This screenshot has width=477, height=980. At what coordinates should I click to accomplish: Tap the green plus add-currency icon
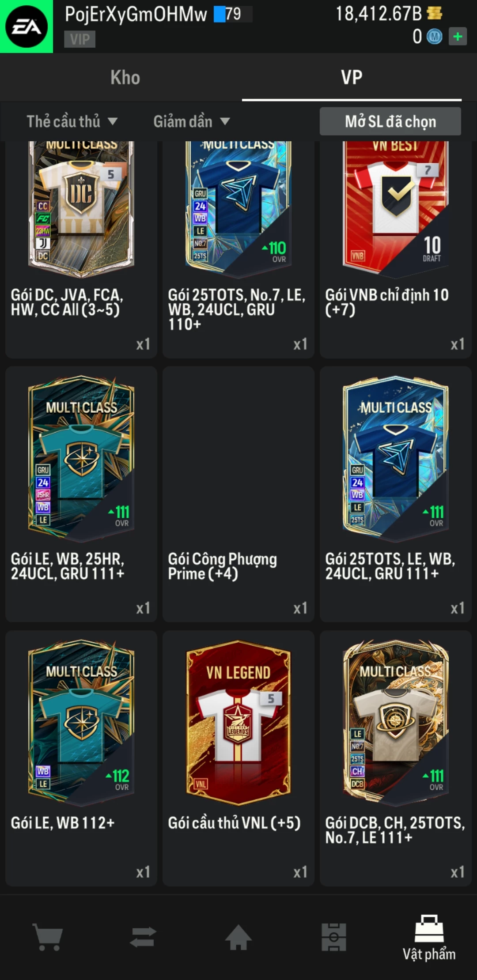(x=458, y=36)
